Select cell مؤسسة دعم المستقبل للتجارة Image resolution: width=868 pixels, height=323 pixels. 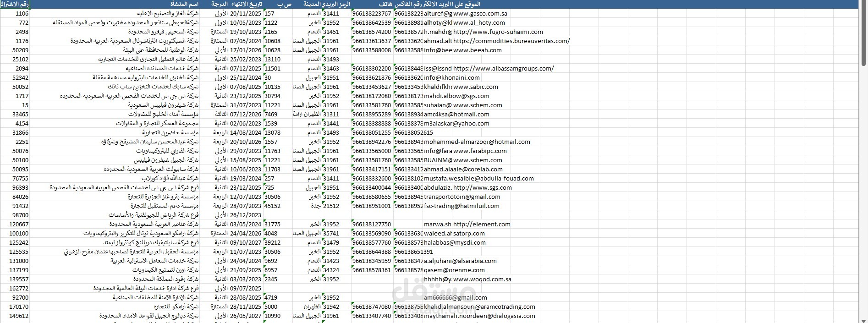[x=115, y=206]
